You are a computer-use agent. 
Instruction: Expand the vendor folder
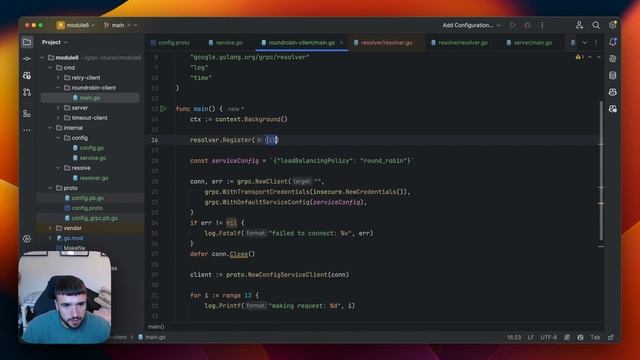coord(50,228)
